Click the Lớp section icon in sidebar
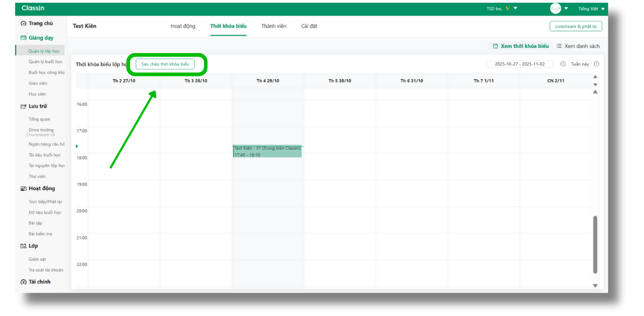This screenshot has width=644, height=316. click(23, 246)
